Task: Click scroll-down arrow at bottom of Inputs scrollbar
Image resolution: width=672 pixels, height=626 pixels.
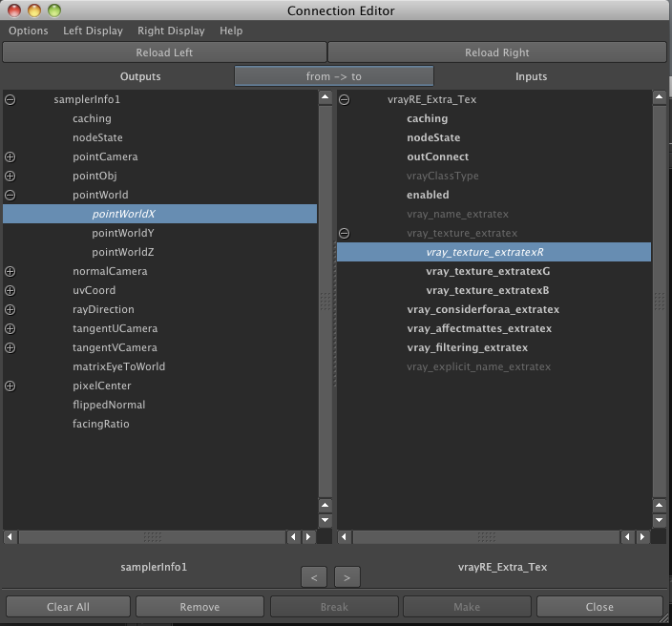Action: pos(660,520)
